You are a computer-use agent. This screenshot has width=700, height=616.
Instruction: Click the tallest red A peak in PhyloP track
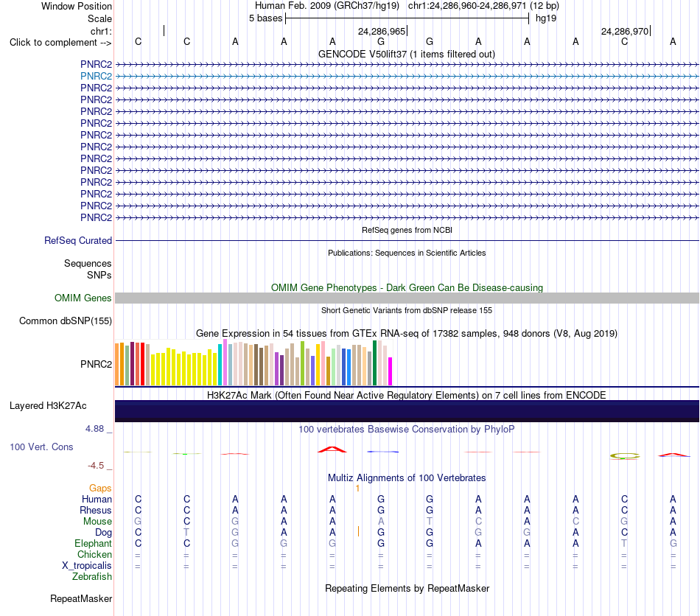pos(332,449)
